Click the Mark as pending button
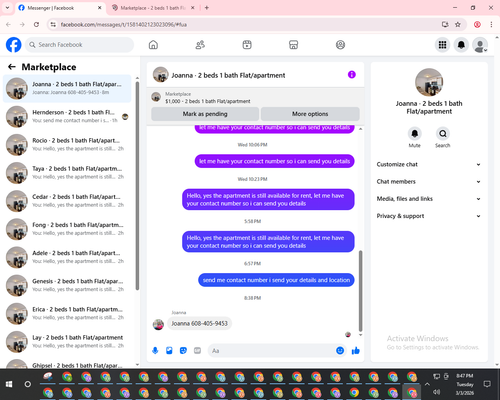 205,114
